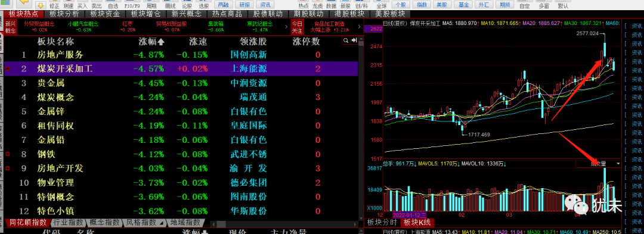644x234 pixels.
Task: Open the 上海能源 leading stock link
Action: [249, 68]
